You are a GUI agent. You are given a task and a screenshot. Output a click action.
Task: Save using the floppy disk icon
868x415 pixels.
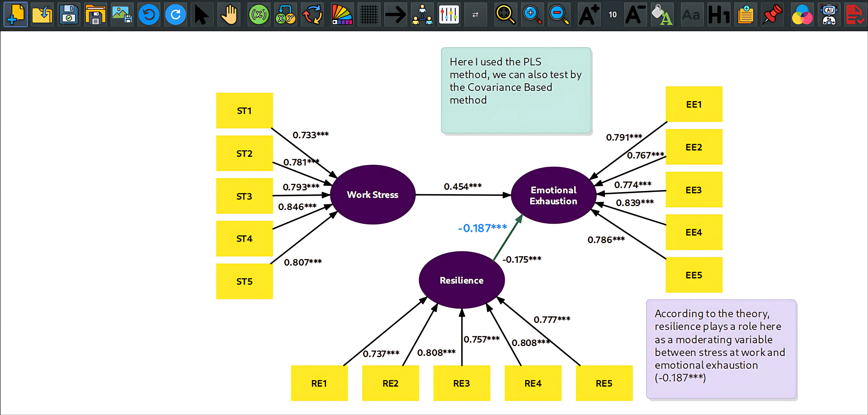[x=69, y=14]
